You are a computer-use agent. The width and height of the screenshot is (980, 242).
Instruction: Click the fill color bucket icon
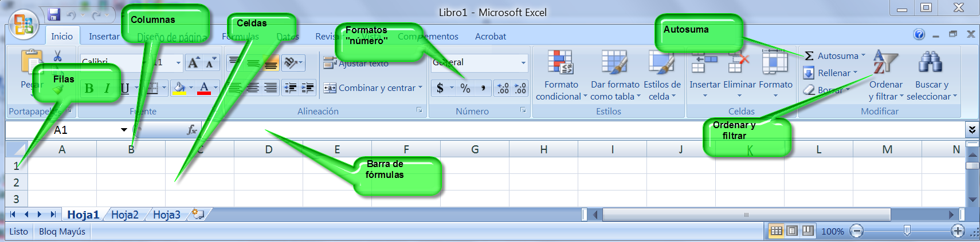tap(179, 88)
